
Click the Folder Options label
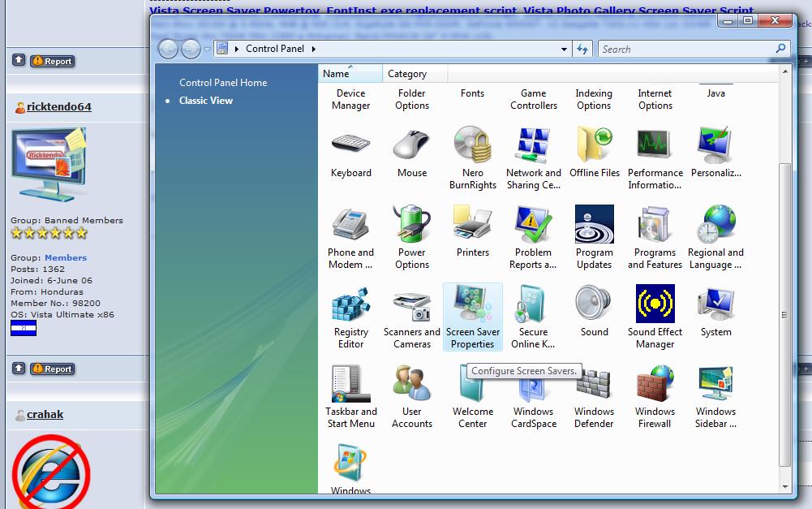click(x=412, y=99)
